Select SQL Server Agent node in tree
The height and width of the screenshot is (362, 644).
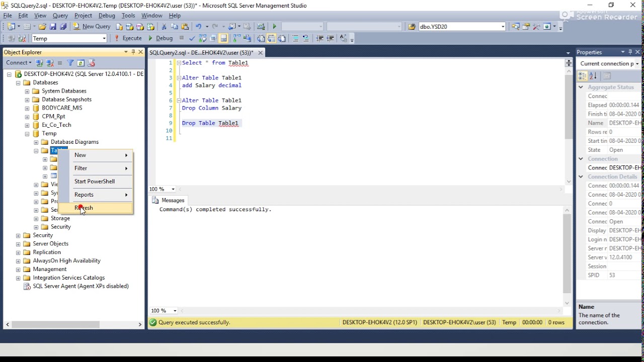(80, 286)
